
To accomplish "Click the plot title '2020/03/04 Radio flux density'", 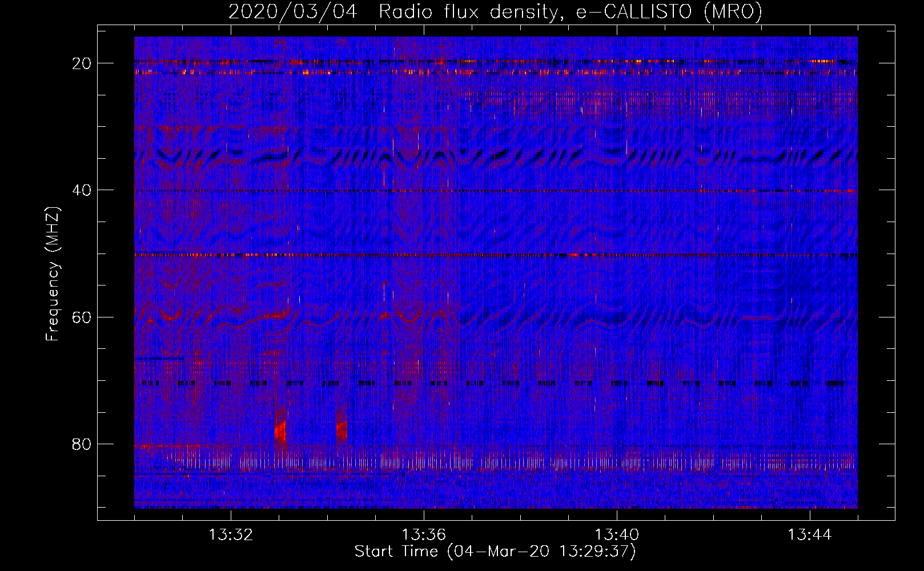I will pos(495,12).
